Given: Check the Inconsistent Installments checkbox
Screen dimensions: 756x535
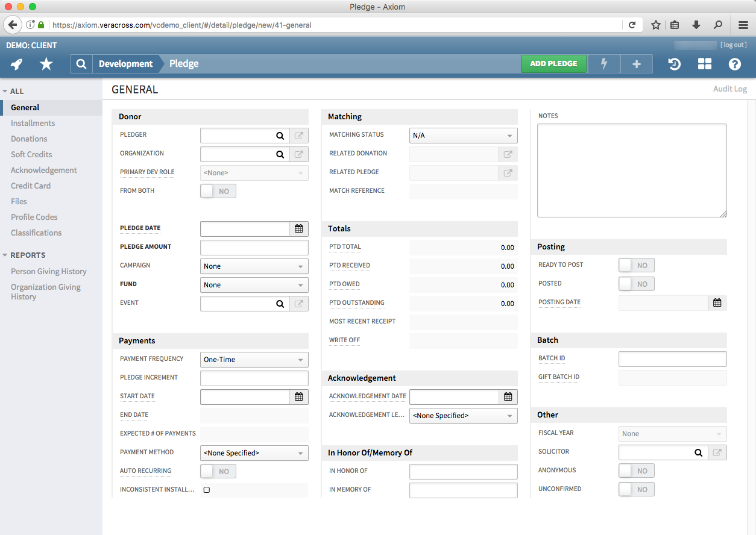Looking at the screenshot, I should point(207,490).
